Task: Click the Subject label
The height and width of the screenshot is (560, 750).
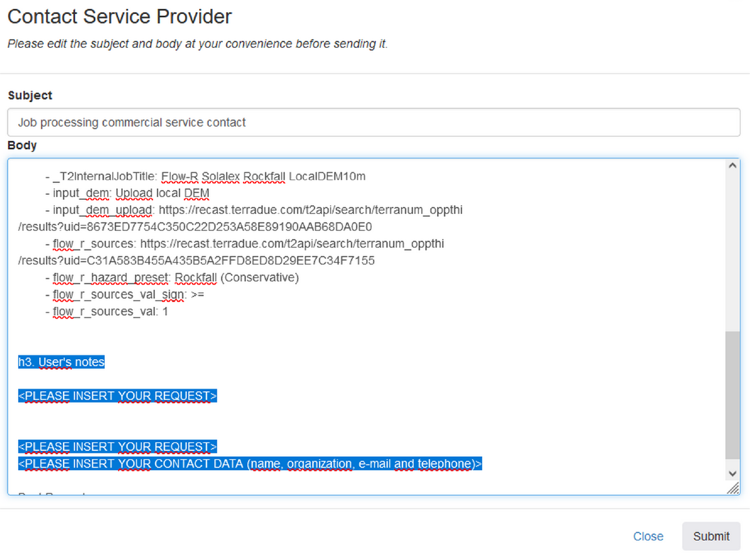Action: coord(30,95)
